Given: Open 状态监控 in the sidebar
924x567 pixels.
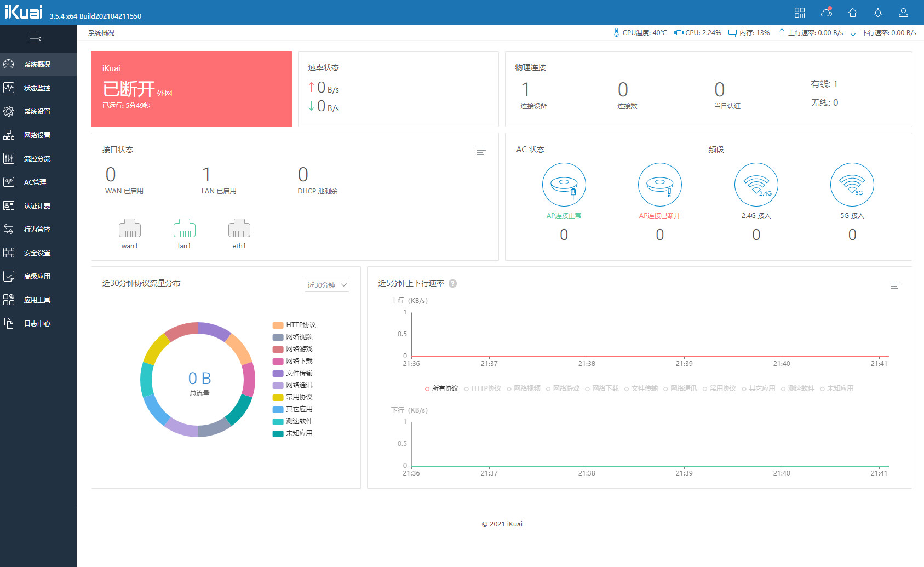Looking at the screenshot, I should click(x=38, y=88).
